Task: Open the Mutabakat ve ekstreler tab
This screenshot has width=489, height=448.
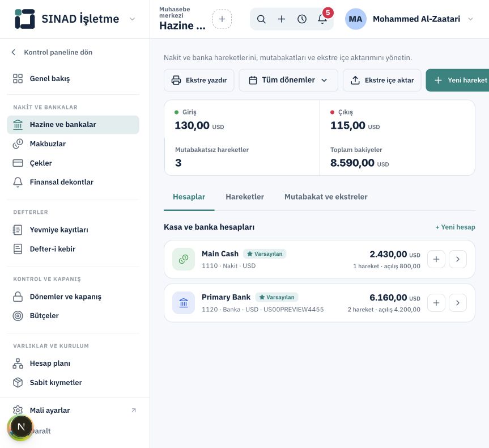Action: pyautogui.click(x=326, y=197)
